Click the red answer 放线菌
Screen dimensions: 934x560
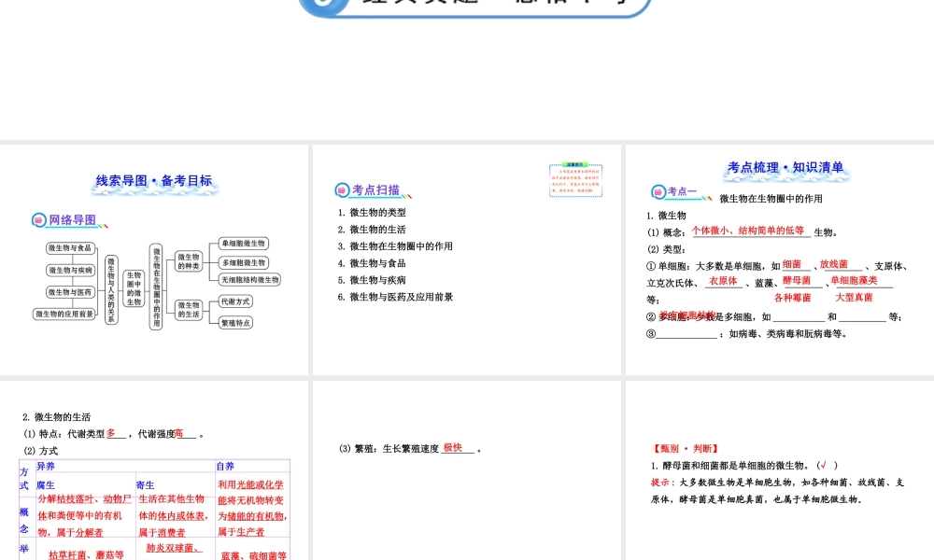(833, 264)
